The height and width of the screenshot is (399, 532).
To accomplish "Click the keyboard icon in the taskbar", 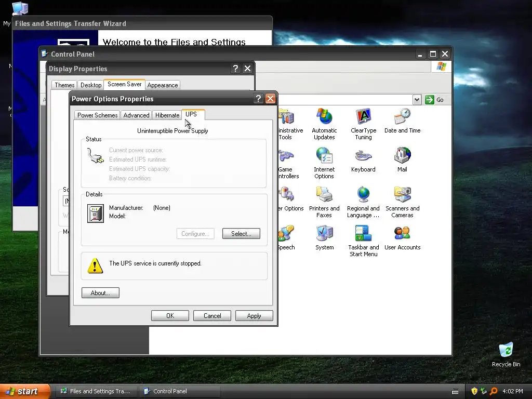I will coord(455,392).
